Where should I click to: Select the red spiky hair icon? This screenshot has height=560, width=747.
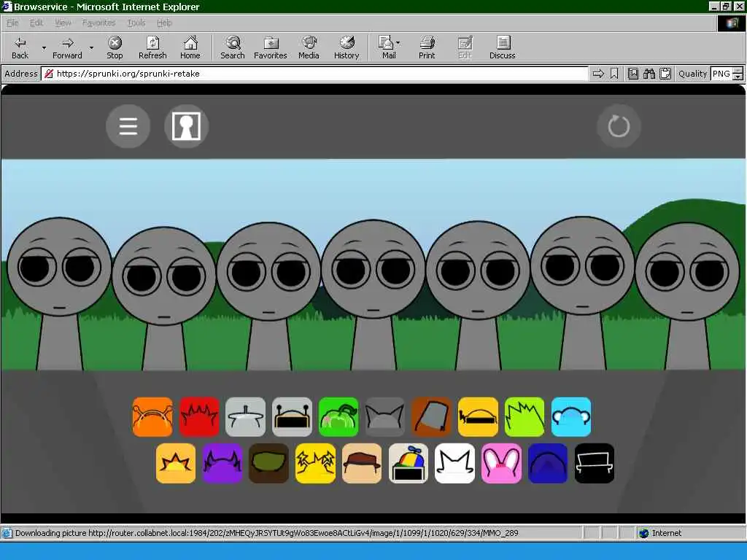click(x=199, y=416)
